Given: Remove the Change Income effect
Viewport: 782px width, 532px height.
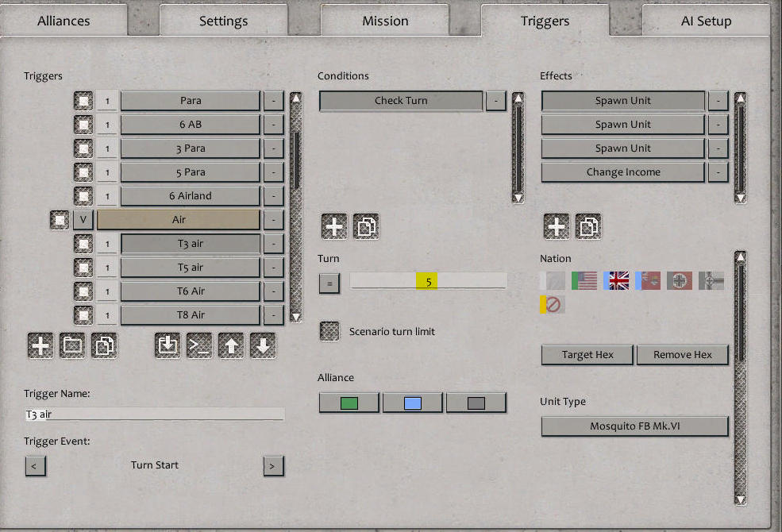Looking at the screenshot, I should click(718, 172).
